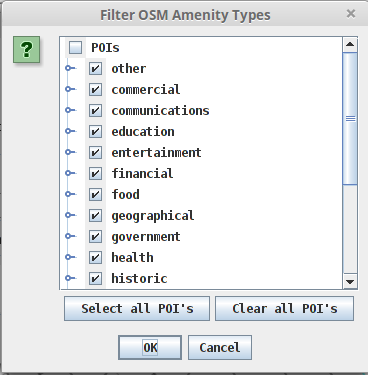
Task: Toggle the historic category checkbox
Action: tap(95, 278)
